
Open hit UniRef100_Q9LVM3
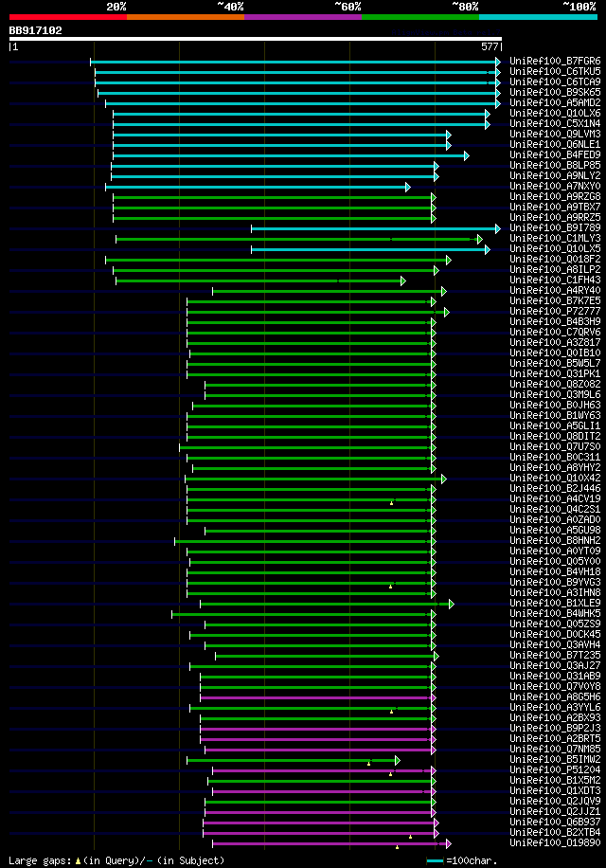[555, 134]
